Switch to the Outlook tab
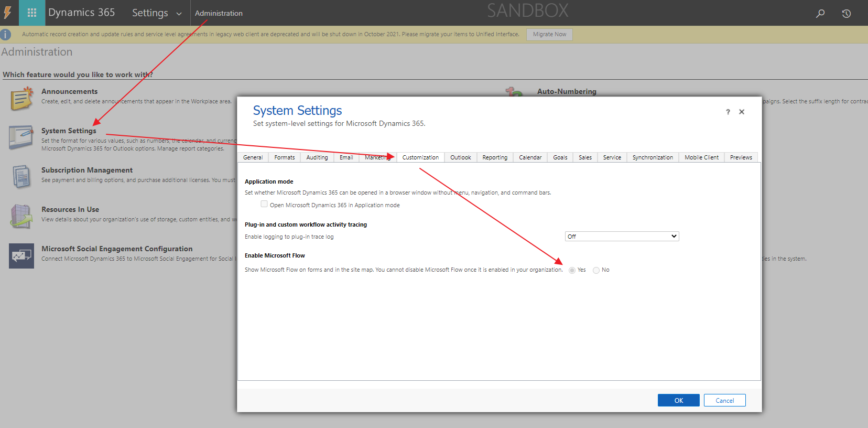This screenshot has width=868, height=428. click(x=461, y=157)
